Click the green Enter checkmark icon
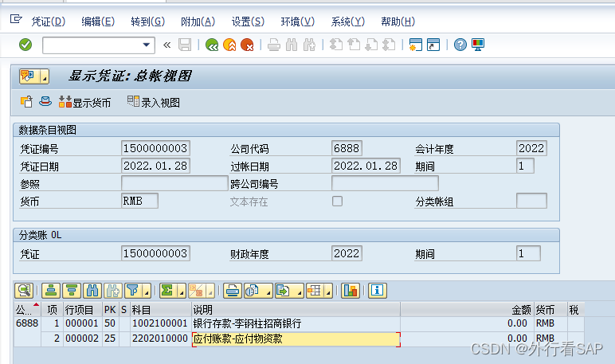The height and width of the screenshot is (364, 615). click(x=25, y=45)
